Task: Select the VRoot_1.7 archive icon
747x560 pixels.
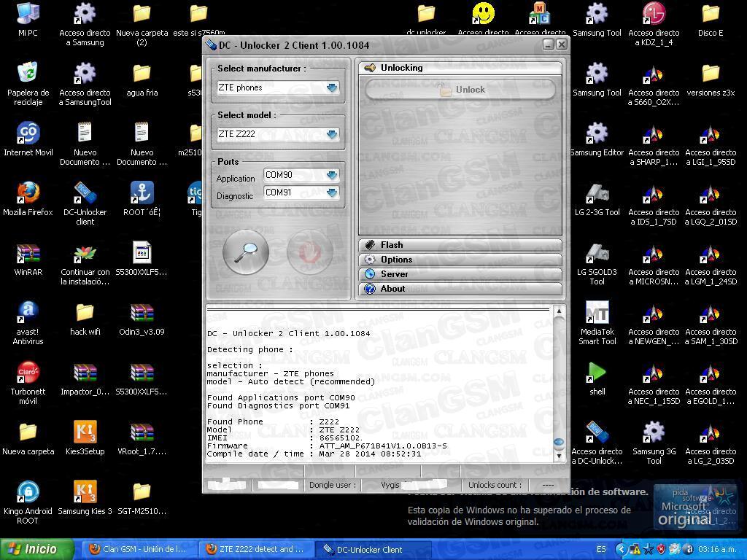Action: [x=142, y=438]
